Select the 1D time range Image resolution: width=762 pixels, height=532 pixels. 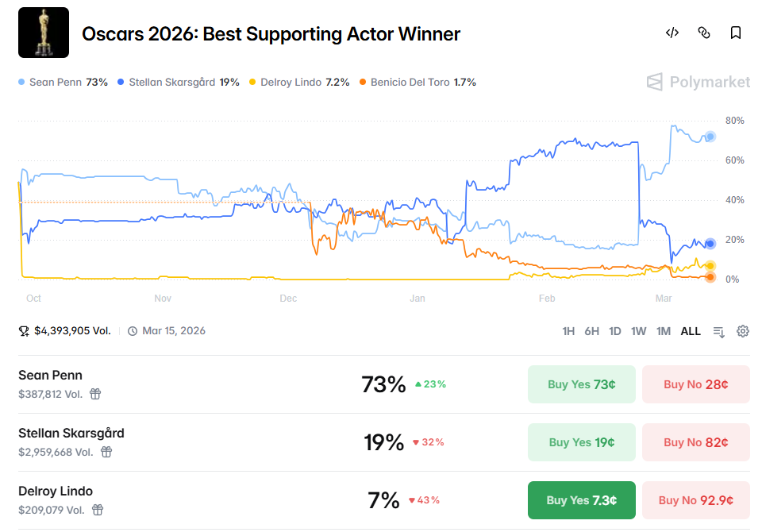pyautogui.click(x=614, y=331)
